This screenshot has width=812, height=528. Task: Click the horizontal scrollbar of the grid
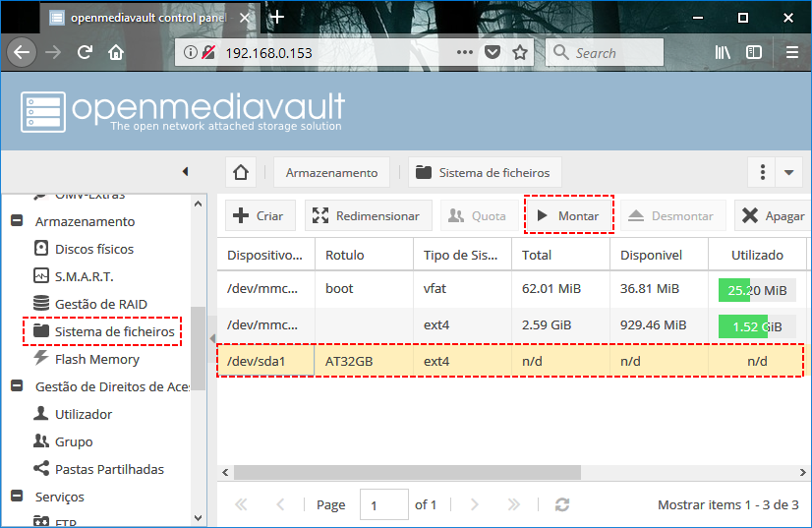[407, 472]
